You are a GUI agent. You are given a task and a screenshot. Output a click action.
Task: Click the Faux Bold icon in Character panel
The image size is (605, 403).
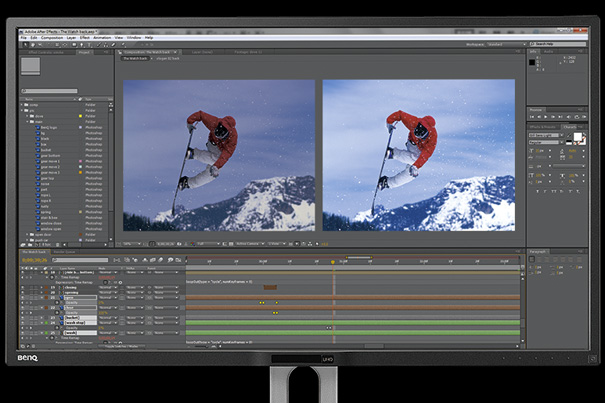coord(537,191)
